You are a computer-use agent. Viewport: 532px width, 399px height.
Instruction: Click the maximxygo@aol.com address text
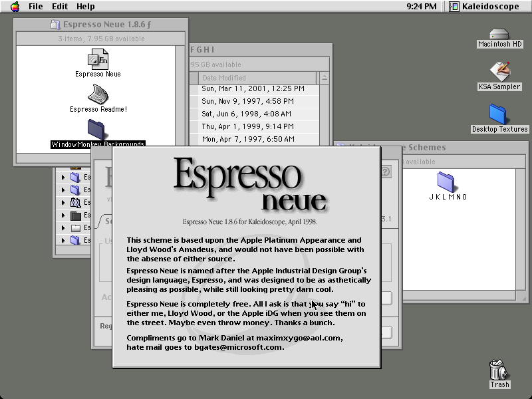click(299, 338)
